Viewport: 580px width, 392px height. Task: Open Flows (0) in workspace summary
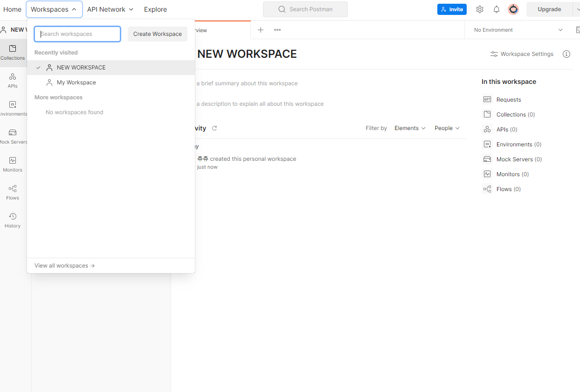pos(509,189)
